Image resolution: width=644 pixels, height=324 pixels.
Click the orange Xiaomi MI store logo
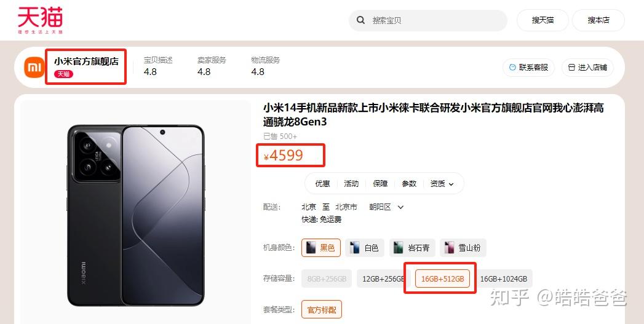point(34,68)
